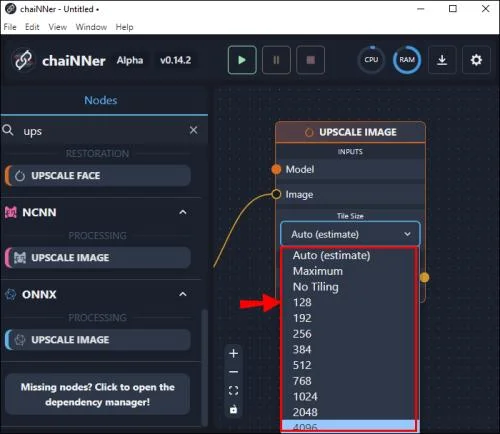Open settings via the gear icon
This screenshot has height=434, width=500.
(476, 60)
